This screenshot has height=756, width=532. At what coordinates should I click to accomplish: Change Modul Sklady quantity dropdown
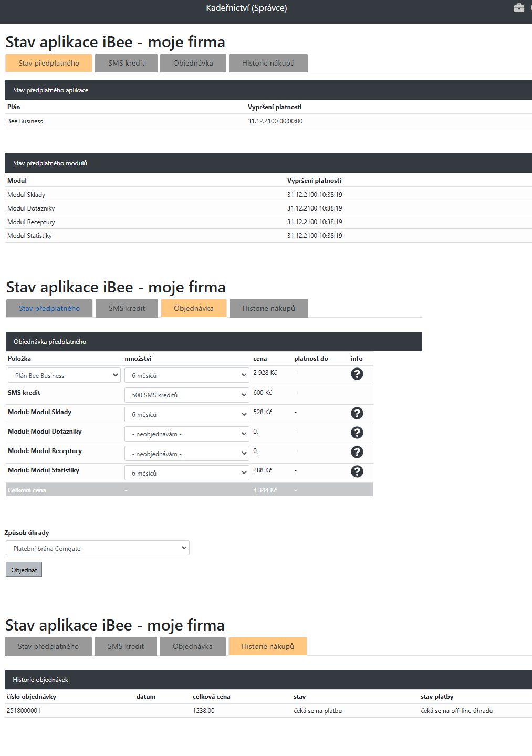click(x=186, y=414)
